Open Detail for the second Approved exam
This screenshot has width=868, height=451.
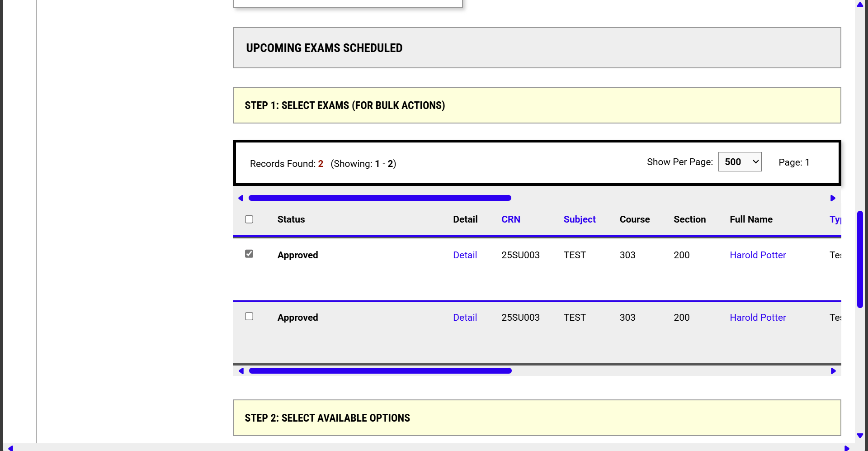tap(465, 317)
